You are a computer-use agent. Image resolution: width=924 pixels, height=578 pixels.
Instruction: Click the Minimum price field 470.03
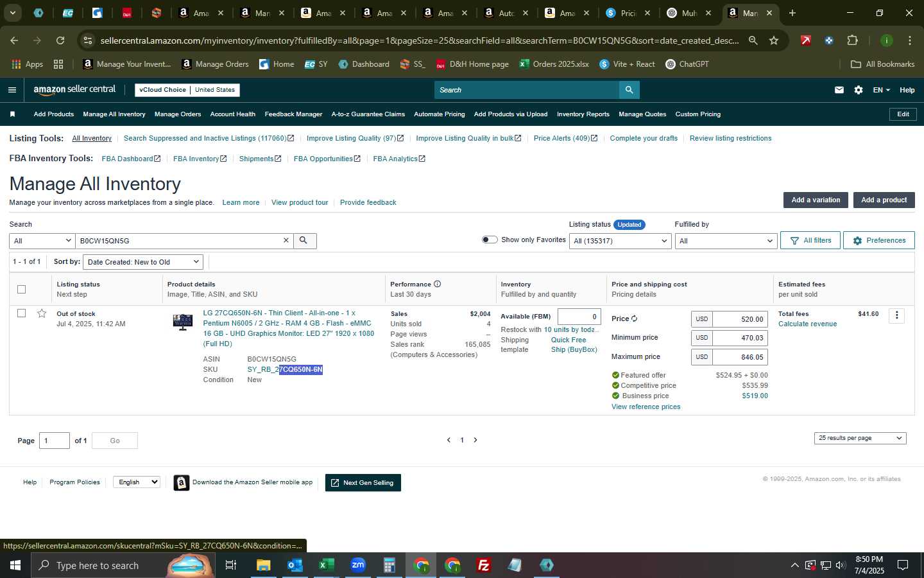[739, 338]
